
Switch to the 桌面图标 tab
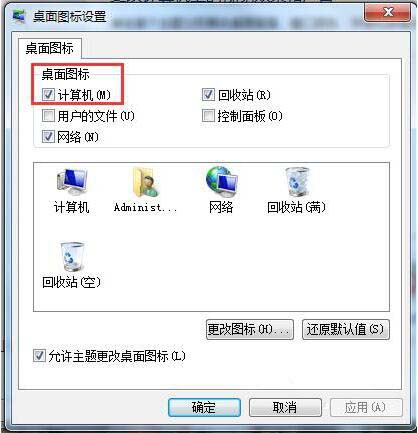tap(49, 49)
